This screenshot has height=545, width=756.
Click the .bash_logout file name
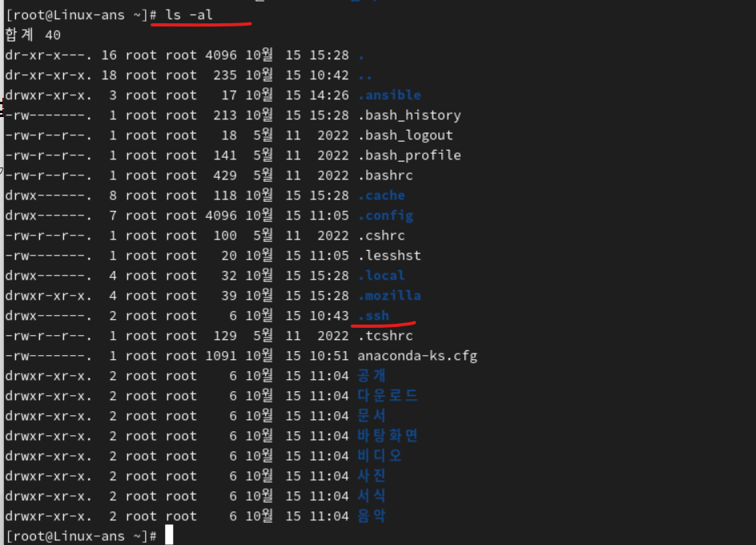[x=405, y=135]
